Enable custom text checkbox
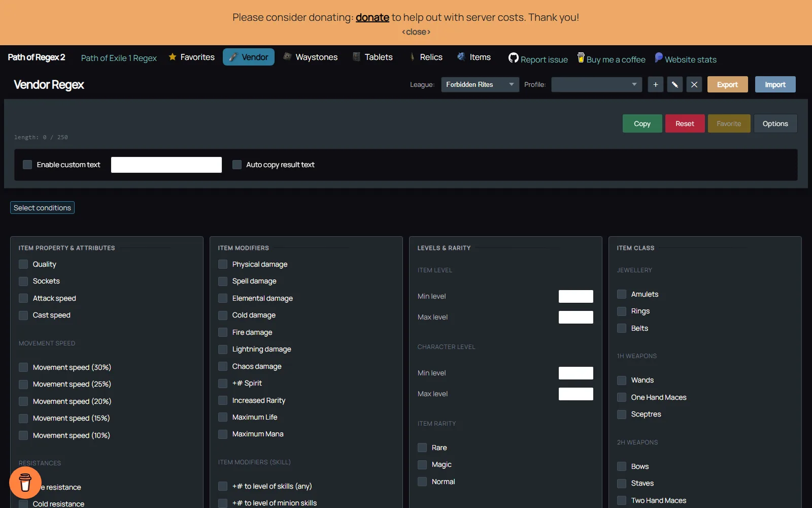 click(27, 165)
